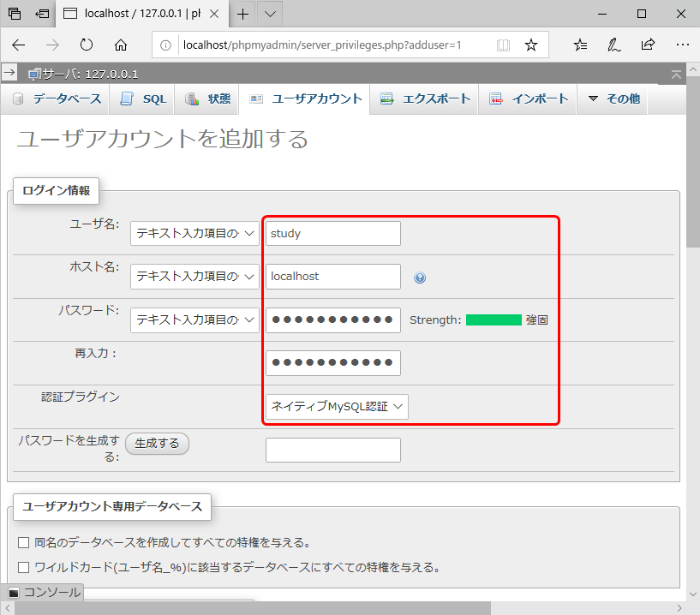
Task: Open reading view book icon
Action: click(x=504, y=45)
